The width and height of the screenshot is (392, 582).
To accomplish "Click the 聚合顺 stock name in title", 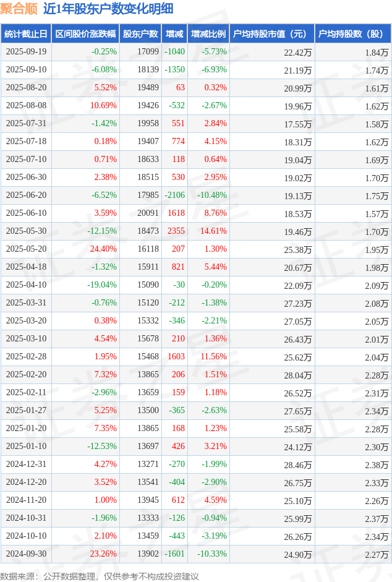I will (x=19, y=9).
